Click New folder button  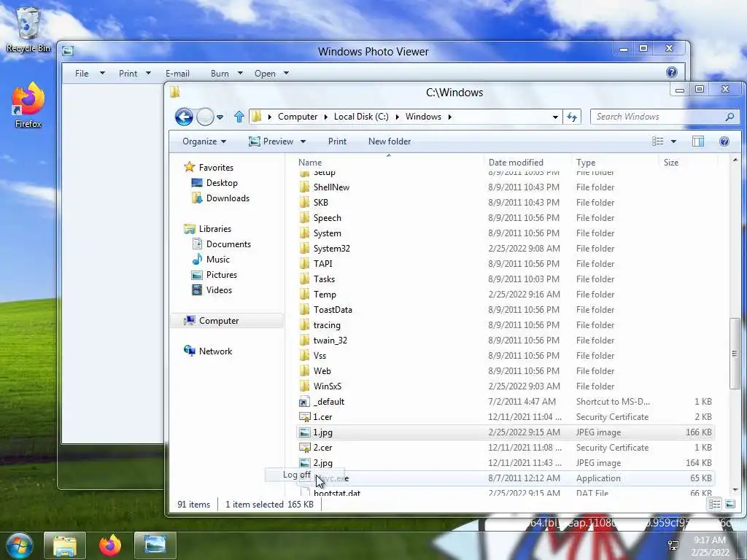pyautogui.click(x=390, y=141)
